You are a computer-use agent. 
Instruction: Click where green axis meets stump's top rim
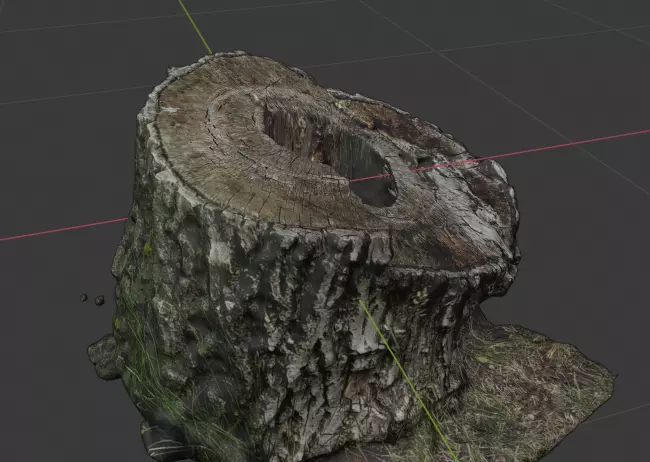click(x=212, y=54)
